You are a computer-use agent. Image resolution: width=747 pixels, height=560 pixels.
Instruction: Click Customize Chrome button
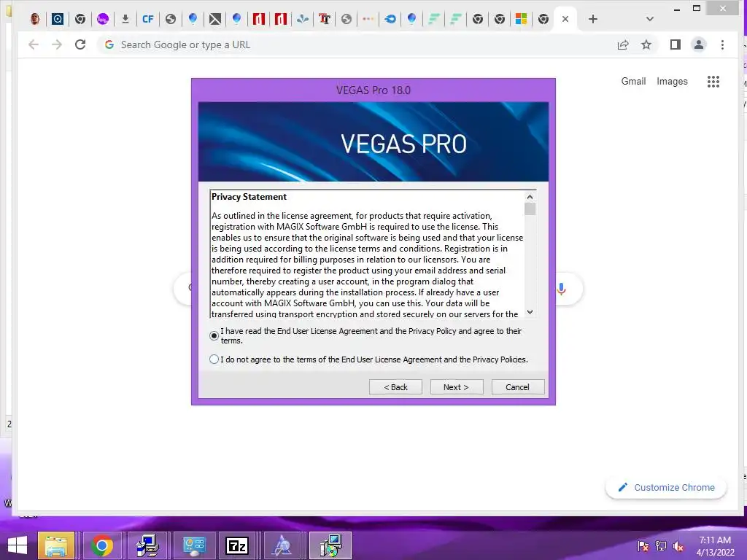coord(666,488)
